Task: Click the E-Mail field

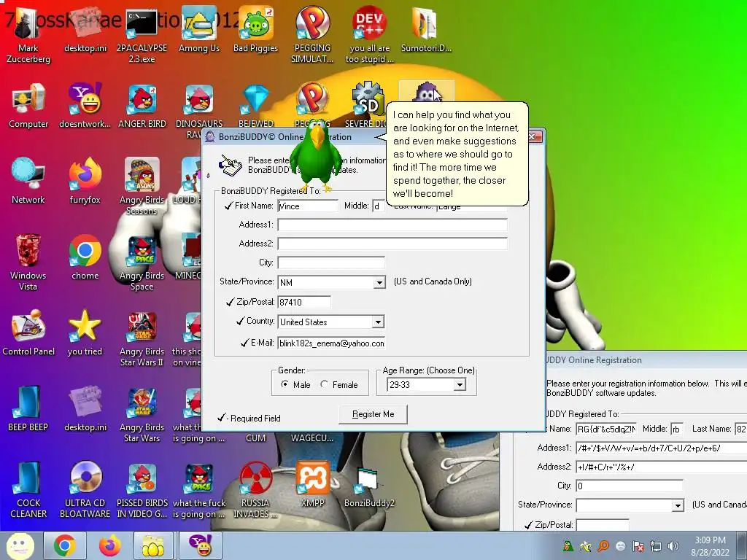Action: (331, 343)
